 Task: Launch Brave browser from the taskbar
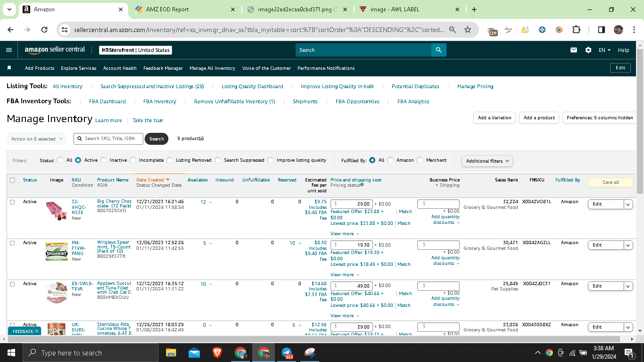click(217, 353)
